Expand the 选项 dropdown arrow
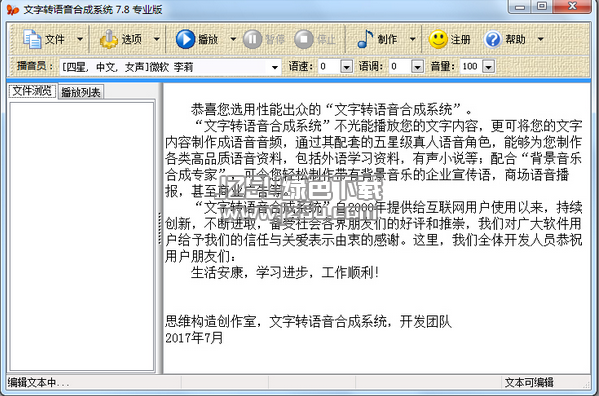 [x=157, y=39]
